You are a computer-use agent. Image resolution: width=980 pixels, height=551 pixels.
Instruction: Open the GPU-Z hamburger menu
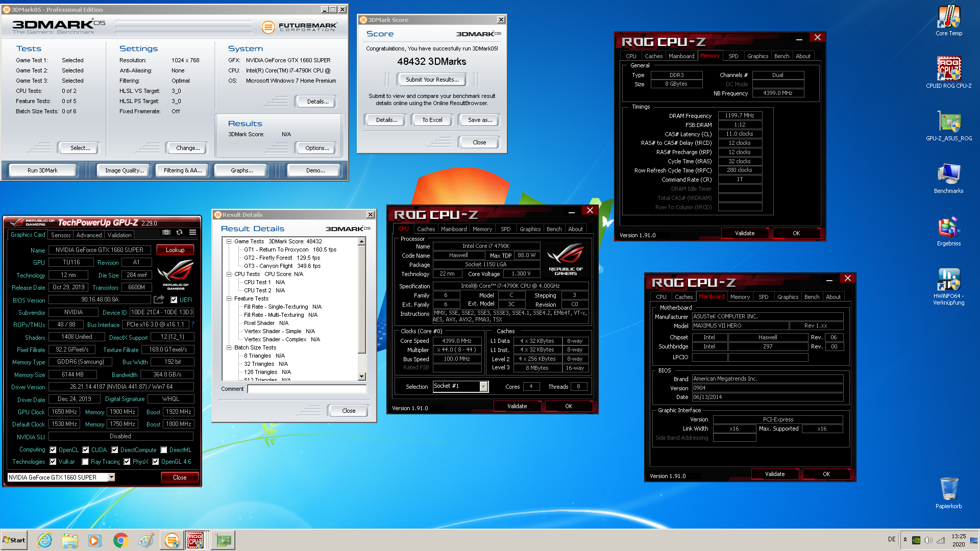coord(192,233)
